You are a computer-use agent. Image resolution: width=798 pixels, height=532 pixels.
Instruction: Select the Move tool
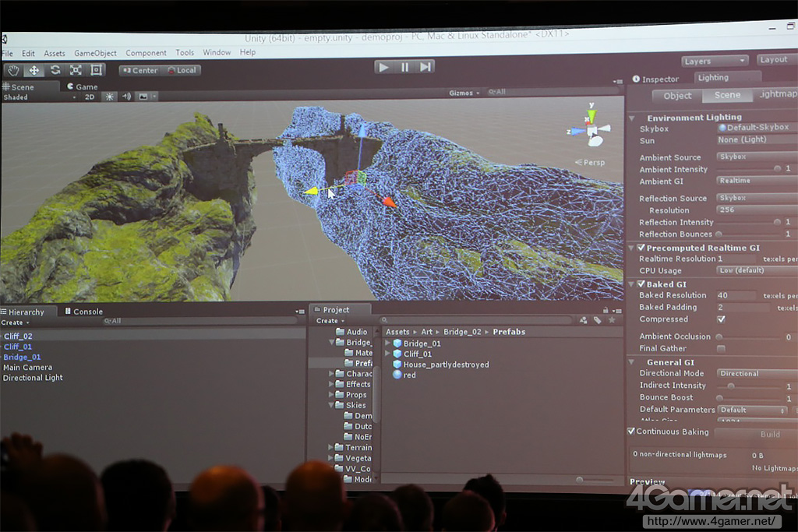point(34,70)
